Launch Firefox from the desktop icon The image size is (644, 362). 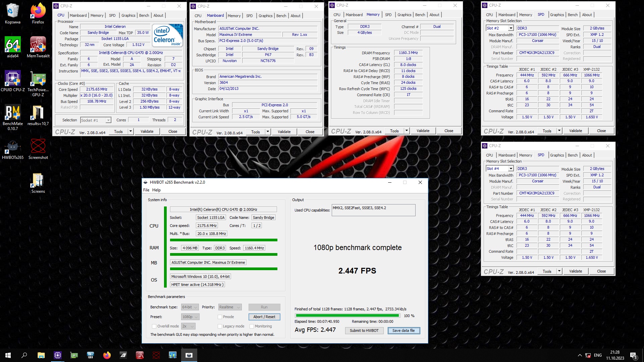pyautogui.click(x=38, y=13)
